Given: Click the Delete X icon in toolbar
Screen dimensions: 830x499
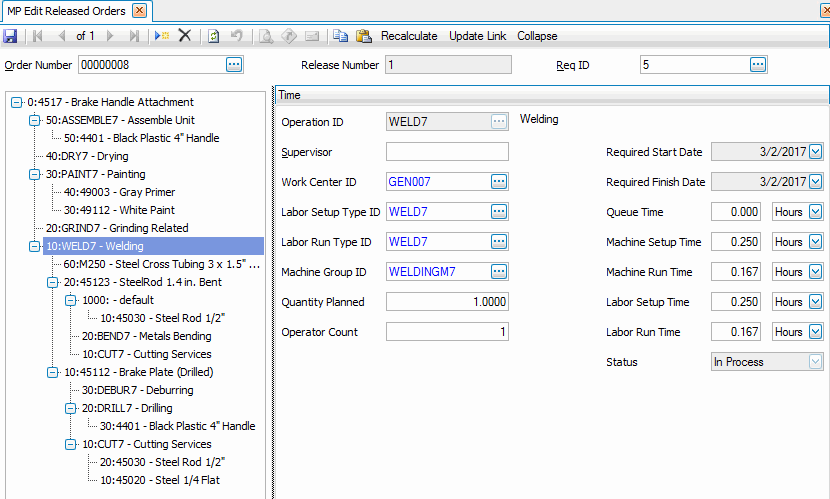Looking at the screenshot, I should (x=185, y=36).
